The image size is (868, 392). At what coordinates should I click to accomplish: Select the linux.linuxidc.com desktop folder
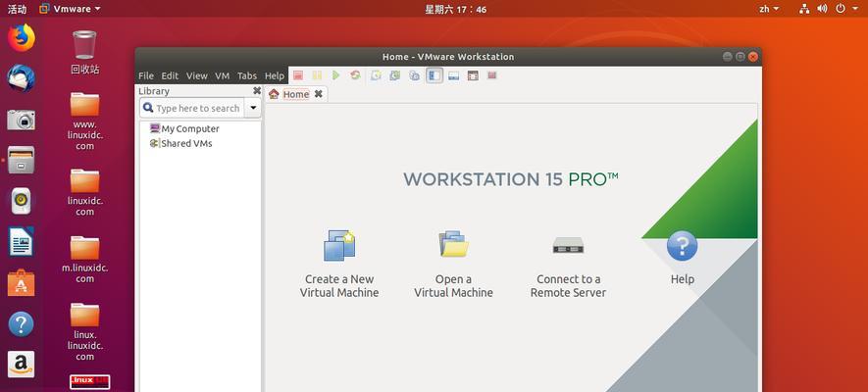point(84,332)
